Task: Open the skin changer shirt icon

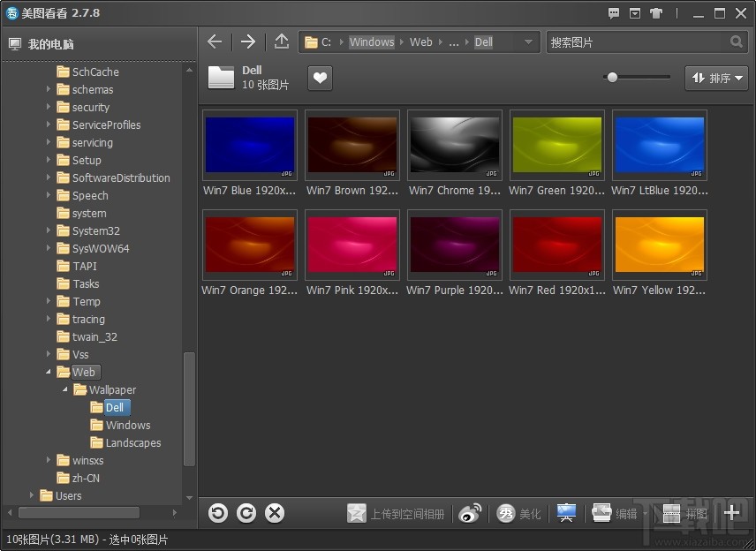Action: click(x=656, y=13)
